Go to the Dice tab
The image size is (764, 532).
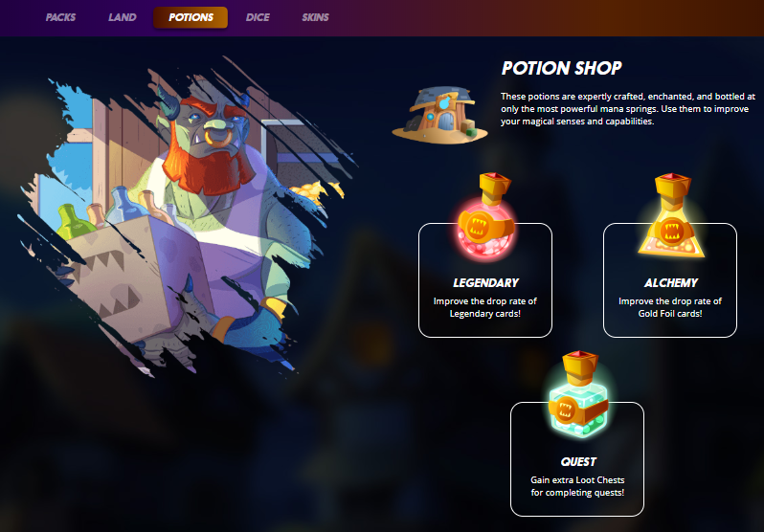coord(258,17)
